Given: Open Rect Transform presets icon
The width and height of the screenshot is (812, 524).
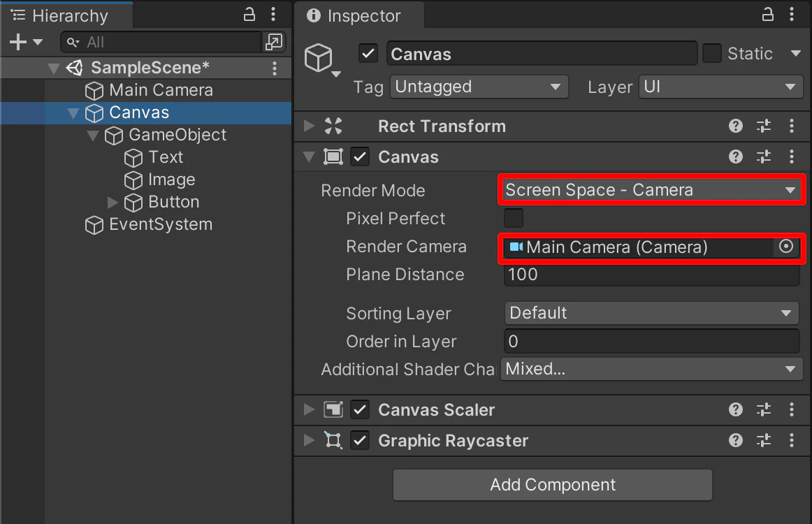Looking at the screenshot, I should (764, 126).
